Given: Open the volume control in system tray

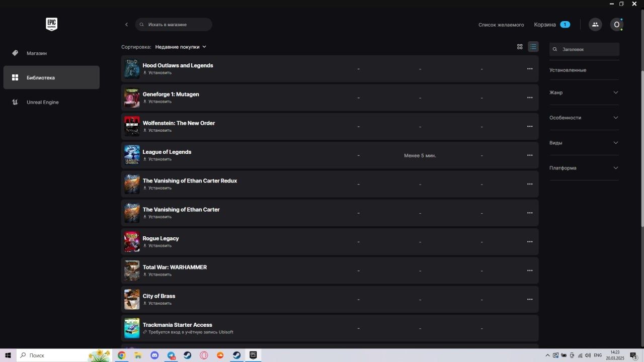Looking at the screenshot, I should point(589,355).
